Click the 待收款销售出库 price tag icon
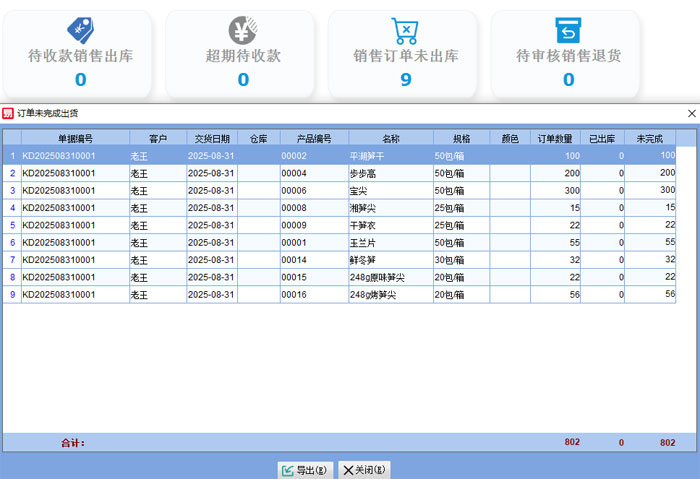 pos(80,30)
